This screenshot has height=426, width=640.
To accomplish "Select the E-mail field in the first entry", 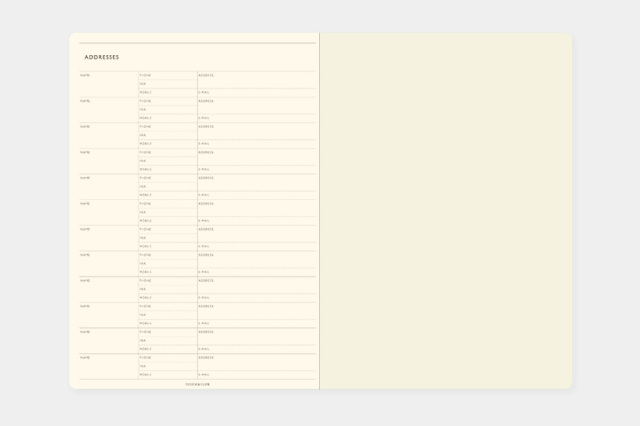I will 256,92.
